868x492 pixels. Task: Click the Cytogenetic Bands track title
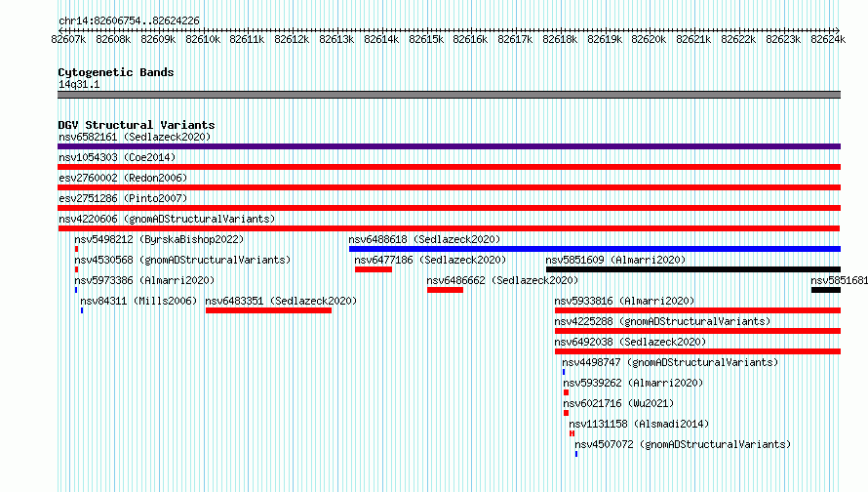tap(116, 72)
